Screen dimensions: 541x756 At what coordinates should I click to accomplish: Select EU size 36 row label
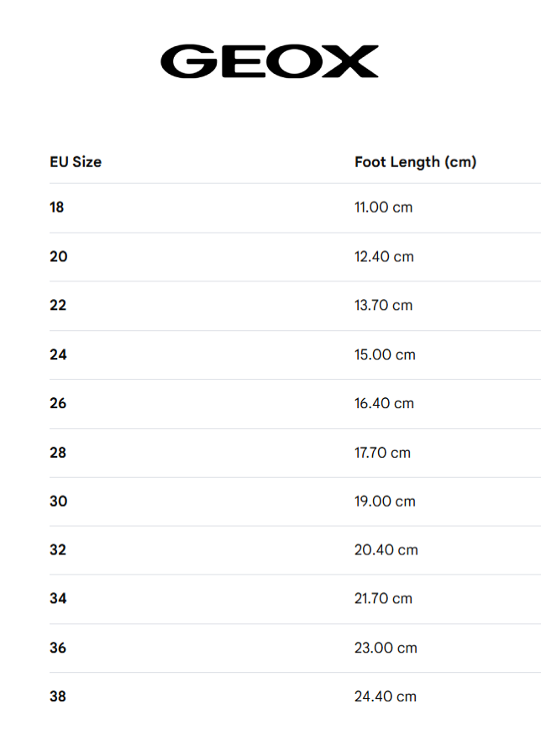click(x=58, y=648)
